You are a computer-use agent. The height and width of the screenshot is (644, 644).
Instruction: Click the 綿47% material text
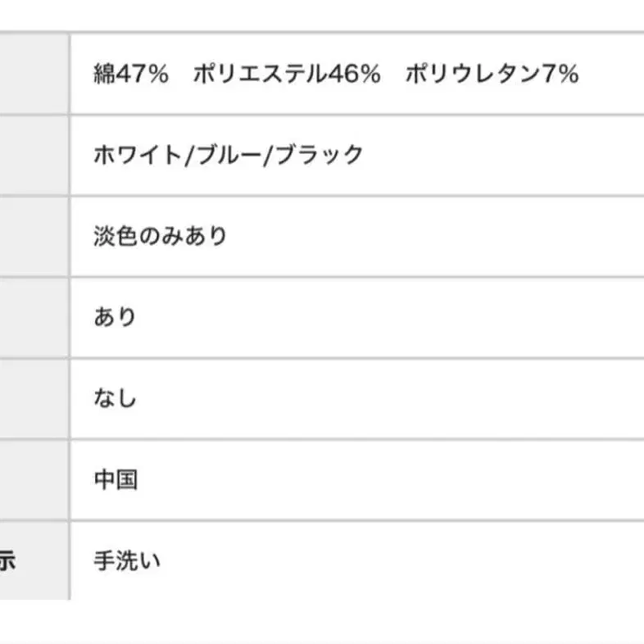131,74
